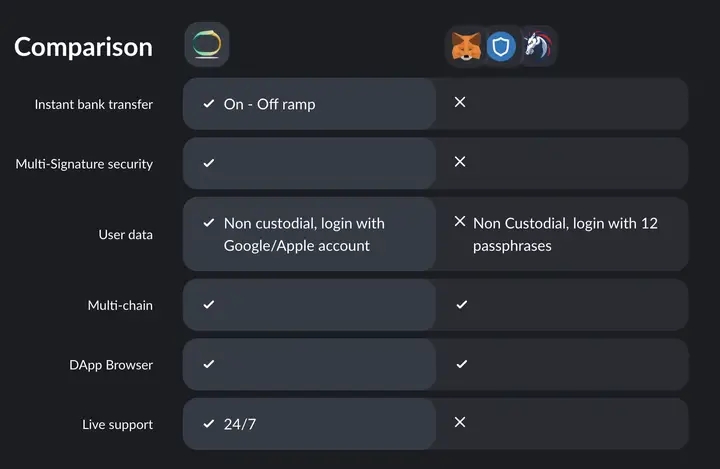Click the green ring wallet logo
This screenshot has height=469, width=720.
(207, 45)
